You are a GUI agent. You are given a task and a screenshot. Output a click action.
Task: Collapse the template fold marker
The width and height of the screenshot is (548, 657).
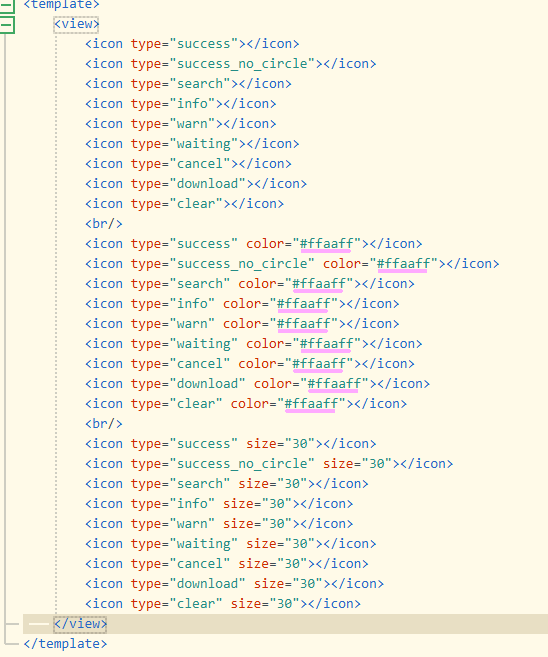[7, 5]
